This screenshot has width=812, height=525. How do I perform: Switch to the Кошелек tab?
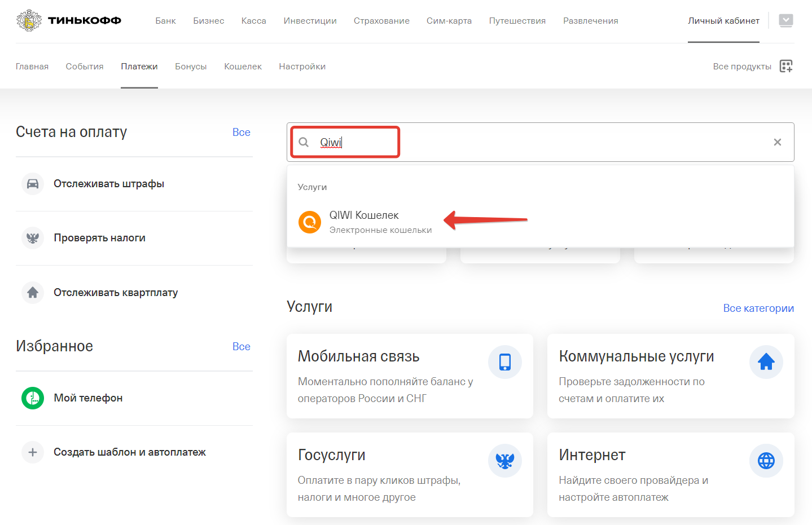point(243,67)
